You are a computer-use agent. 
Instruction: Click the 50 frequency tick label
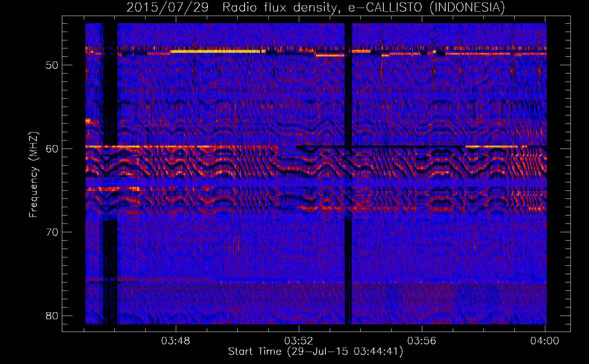[x=52, y=65]
